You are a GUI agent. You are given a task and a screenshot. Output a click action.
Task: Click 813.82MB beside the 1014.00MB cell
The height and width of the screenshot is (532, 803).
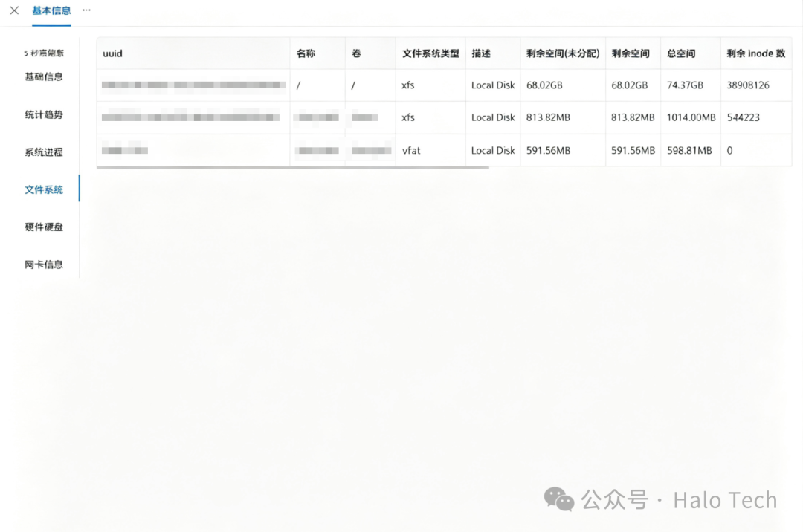[633, 117]
